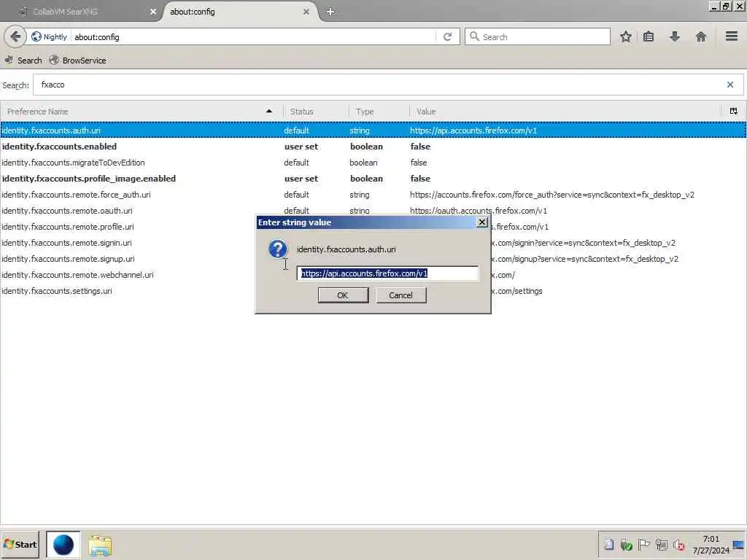
Task: Open the bookmarks list icon
Action: [649, 36]
